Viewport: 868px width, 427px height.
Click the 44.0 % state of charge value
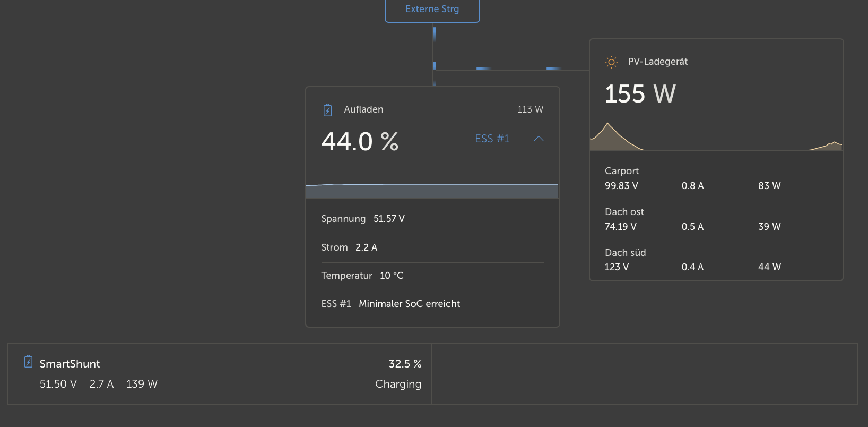click(x=360, y=142)
